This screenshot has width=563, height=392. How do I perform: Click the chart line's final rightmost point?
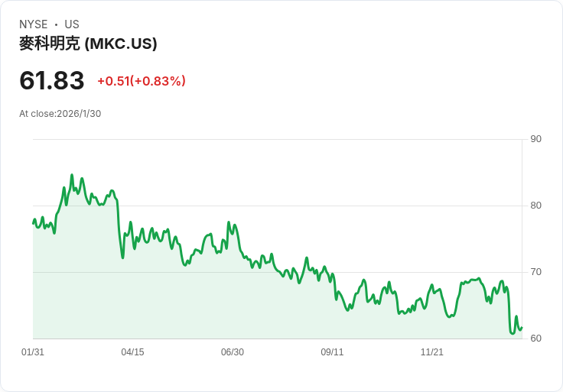pyautogui.click(x=522, y=328)
